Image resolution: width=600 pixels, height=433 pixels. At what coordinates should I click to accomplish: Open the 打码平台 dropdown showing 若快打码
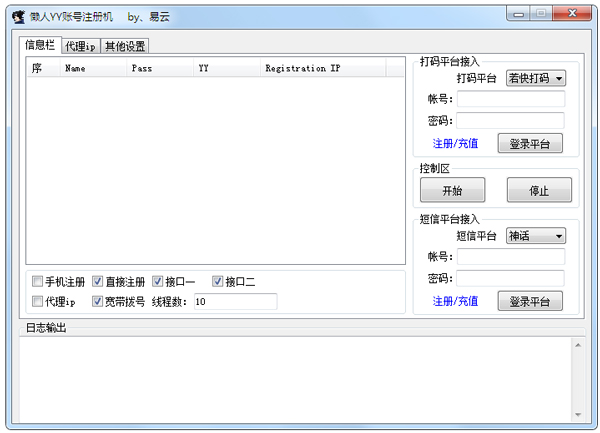pos(536,78)
